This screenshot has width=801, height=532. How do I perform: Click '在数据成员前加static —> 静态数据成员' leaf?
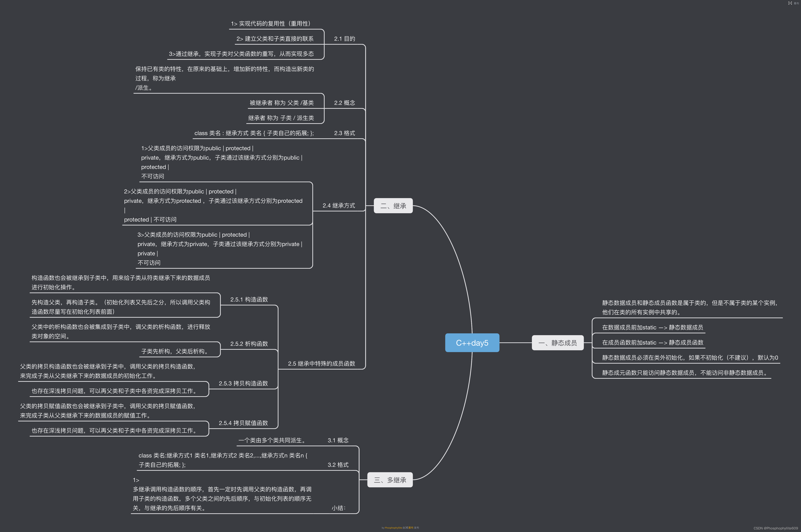click(652, 327)
